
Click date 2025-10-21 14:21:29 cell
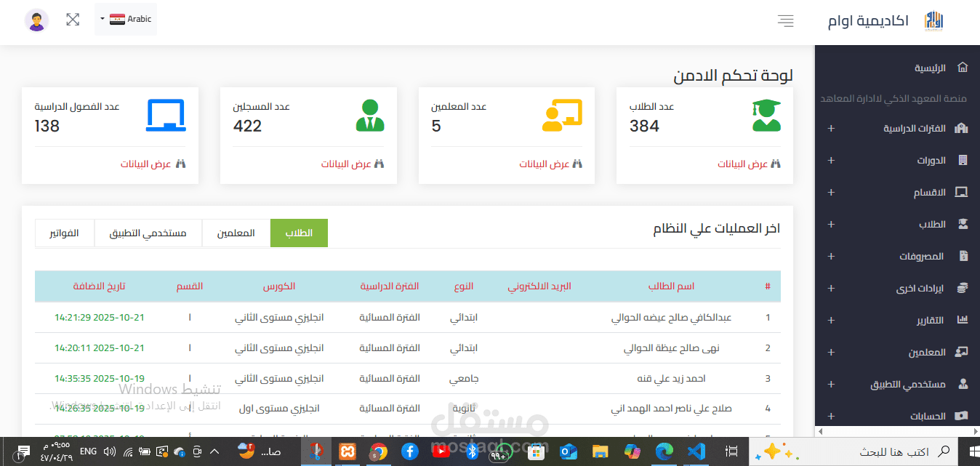(100, 318)
